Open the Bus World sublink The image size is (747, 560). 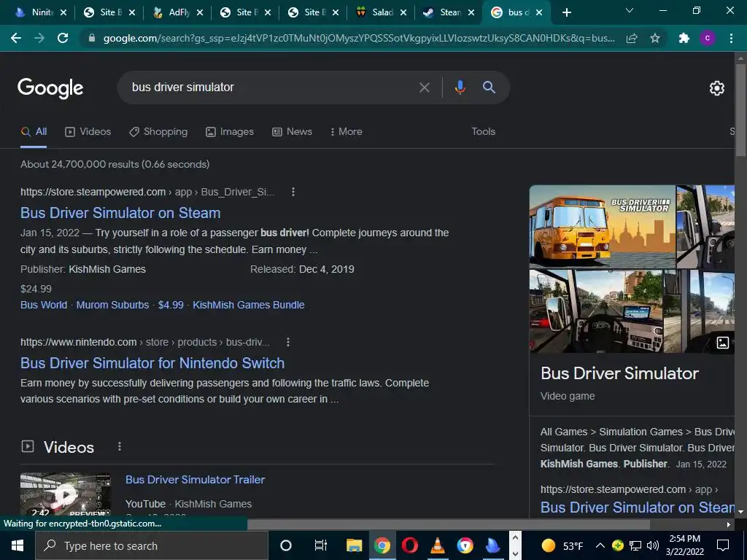[x=44, y=305]
